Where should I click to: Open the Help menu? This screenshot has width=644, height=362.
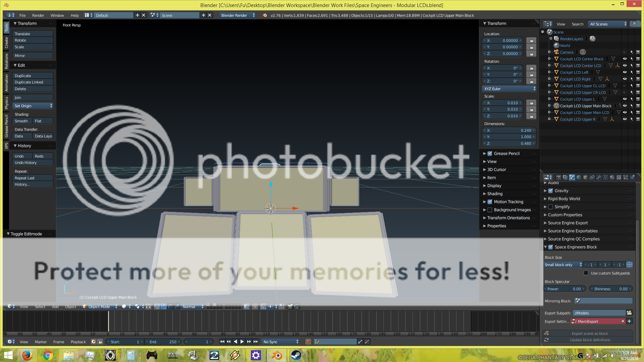[74, 15]
